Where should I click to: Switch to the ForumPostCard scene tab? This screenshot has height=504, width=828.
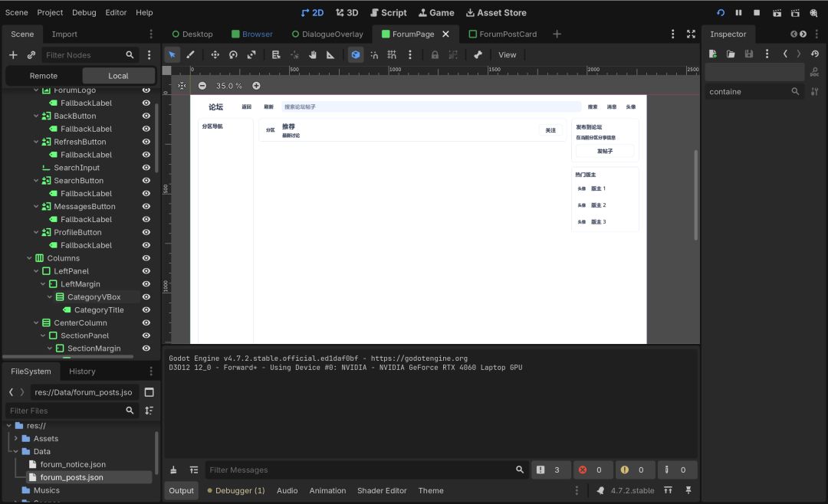pos(503,34)
